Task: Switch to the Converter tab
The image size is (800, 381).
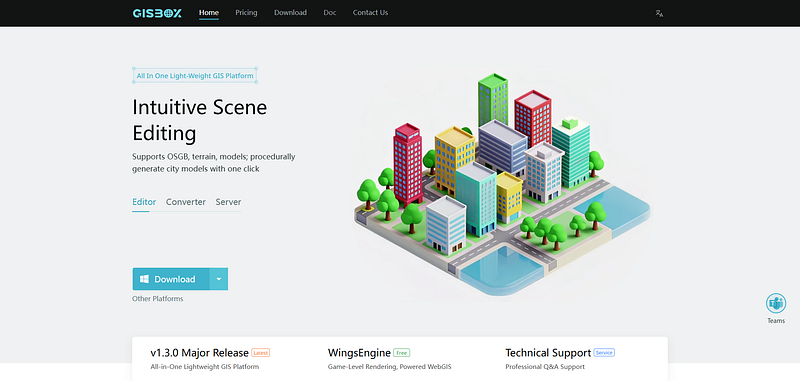Action: coord(186,202)
